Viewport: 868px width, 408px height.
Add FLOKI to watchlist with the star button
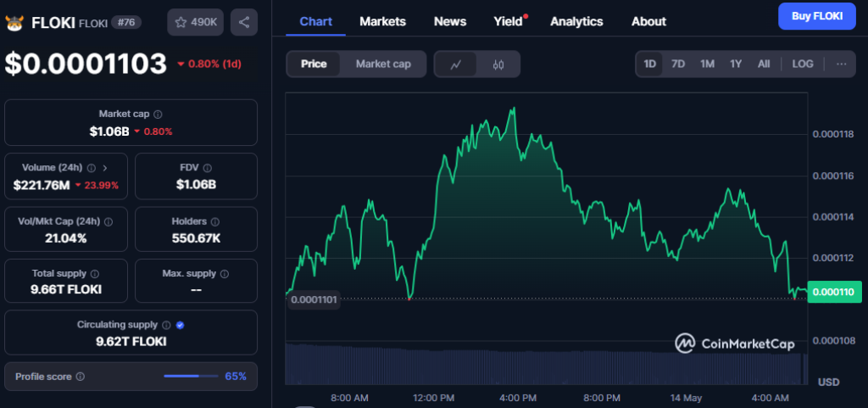[x=196, y=22]
